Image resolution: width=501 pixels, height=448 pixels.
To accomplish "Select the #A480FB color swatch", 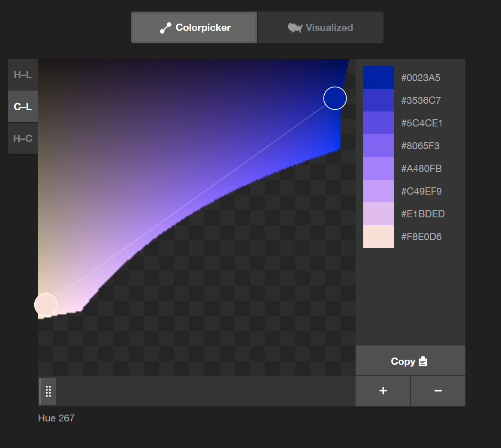I will (x=378, y=168).
